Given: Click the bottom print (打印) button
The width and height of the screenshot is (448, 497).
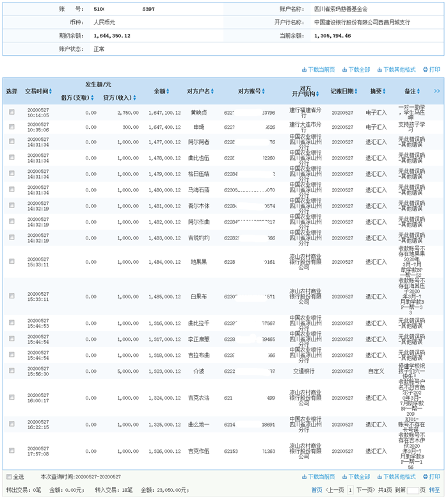Looking at the screenshot, I should [431, 477].
